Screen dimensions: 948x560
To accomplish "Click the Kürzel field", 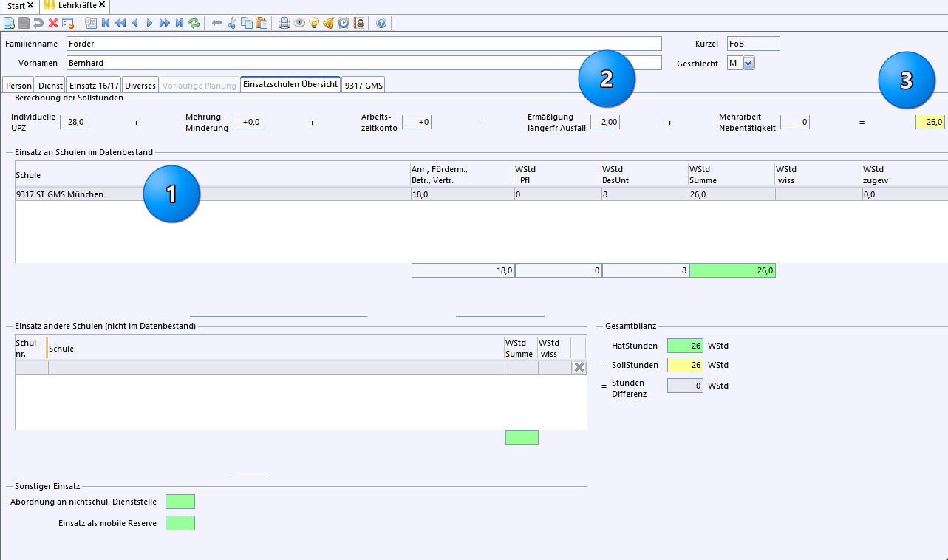I will coord(753,44).
